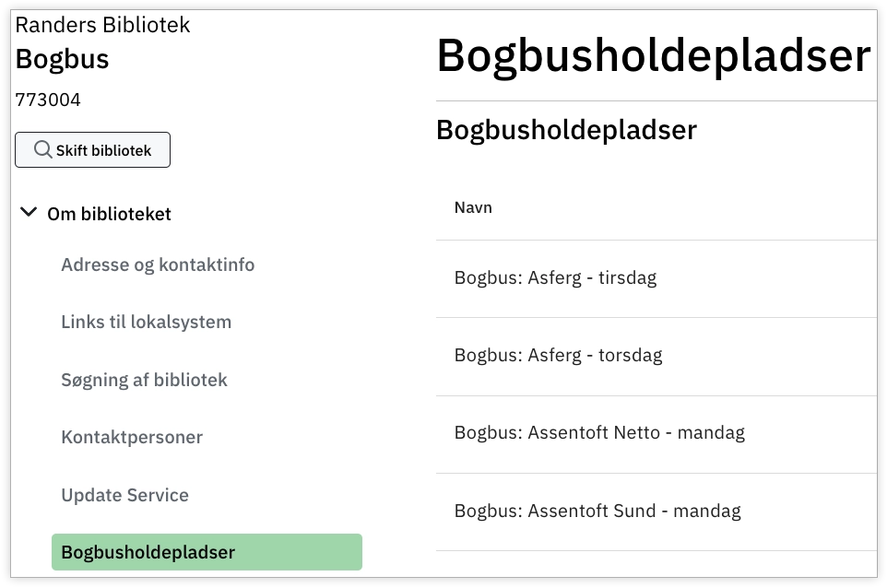Click the Om biblioteket section label
Viewport: 887px width, 588px height.
tap(109, 214)
